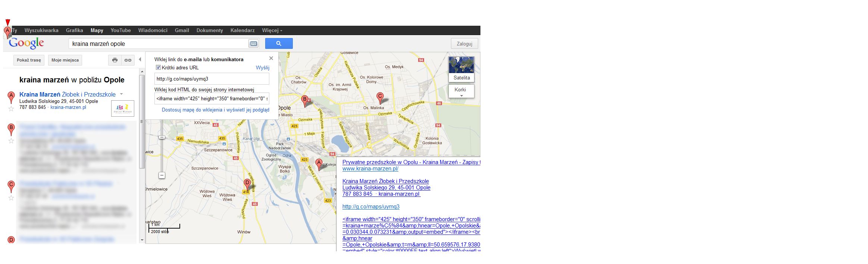Image resolution: width=868 pixels, height=264 pixels.
Task: Open the Korki layers dropdown
Action: [x=461, y=91]
